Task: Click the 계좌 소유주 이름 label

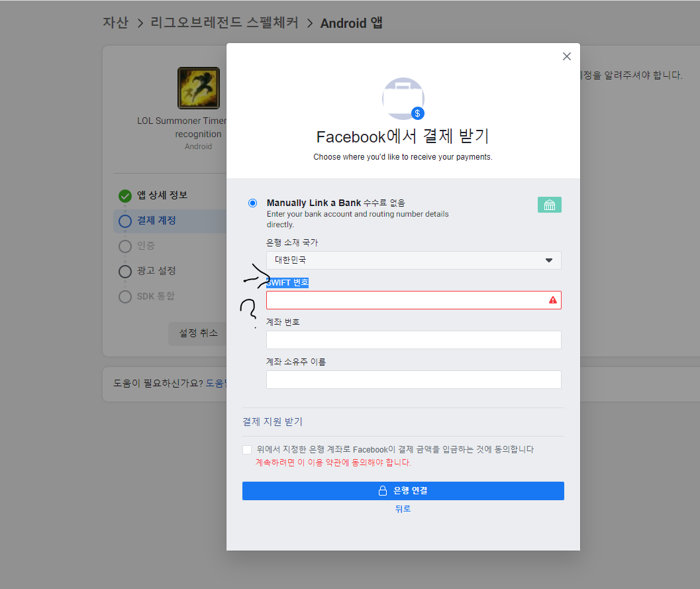Action: click(x=296, y=362)
